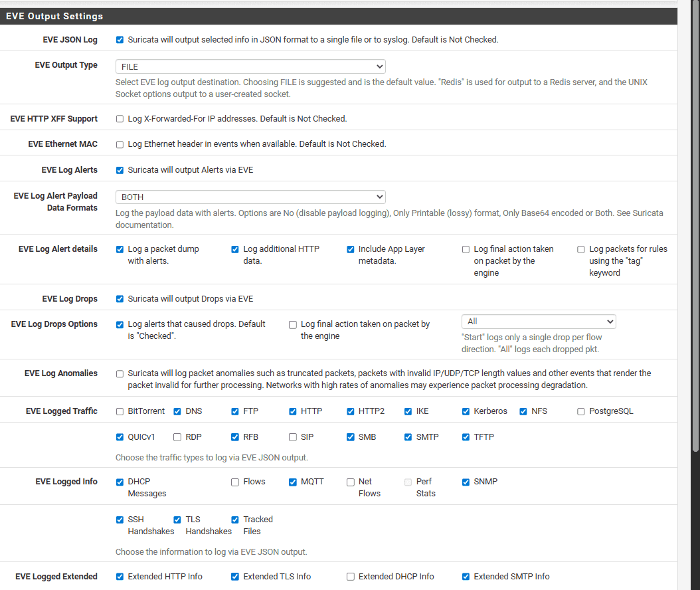Enable Flows in EVE Logged Info

tap(235, 482)
